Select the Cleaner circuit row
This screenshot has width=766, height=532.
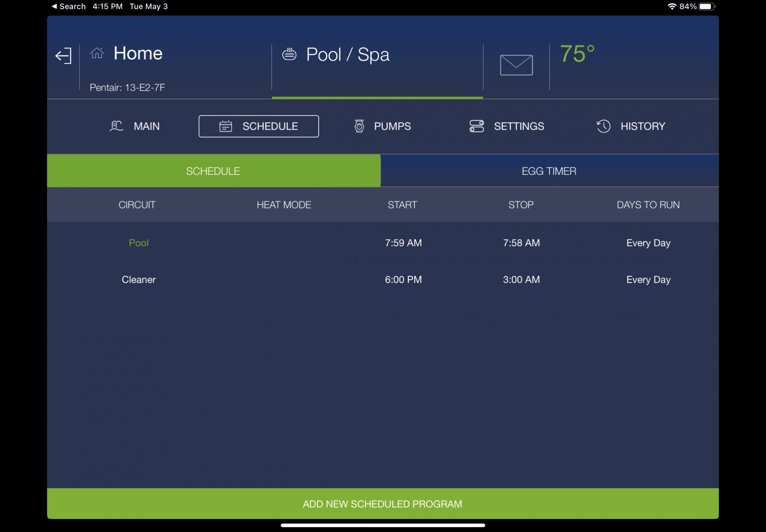383,279
